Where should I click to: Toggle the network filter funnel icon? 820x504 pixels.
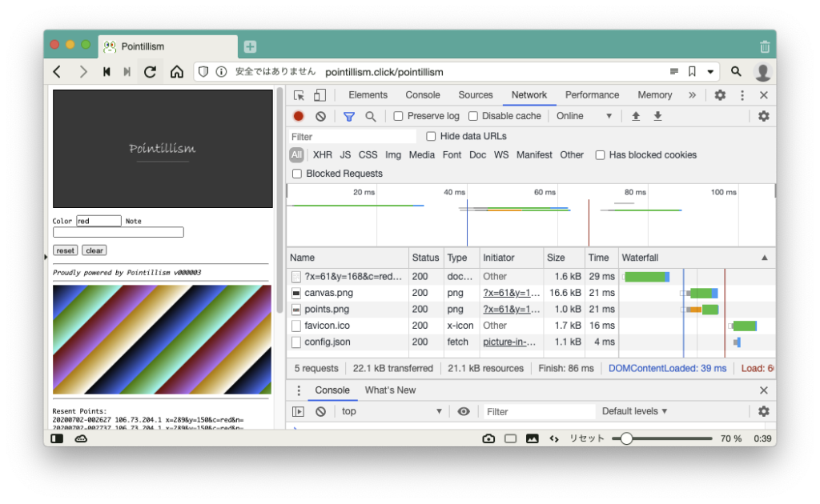tap(349, 116)
